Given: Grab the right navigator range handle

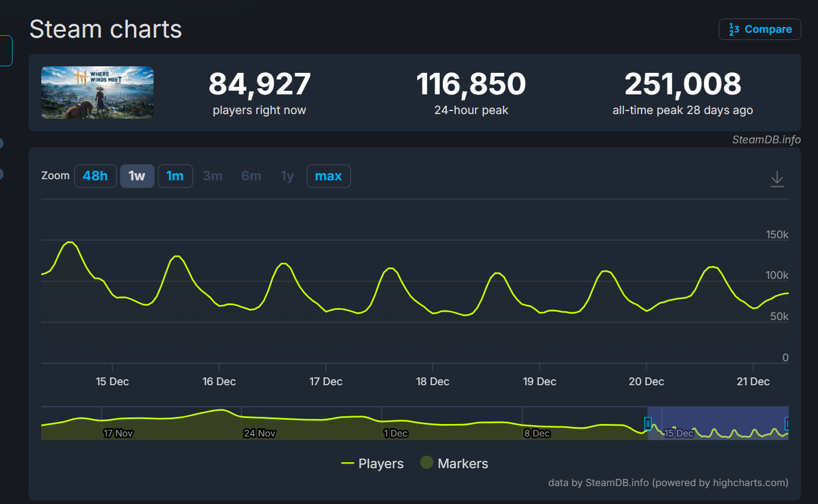Looking at the screenshot, I should [x=786, y=424].
